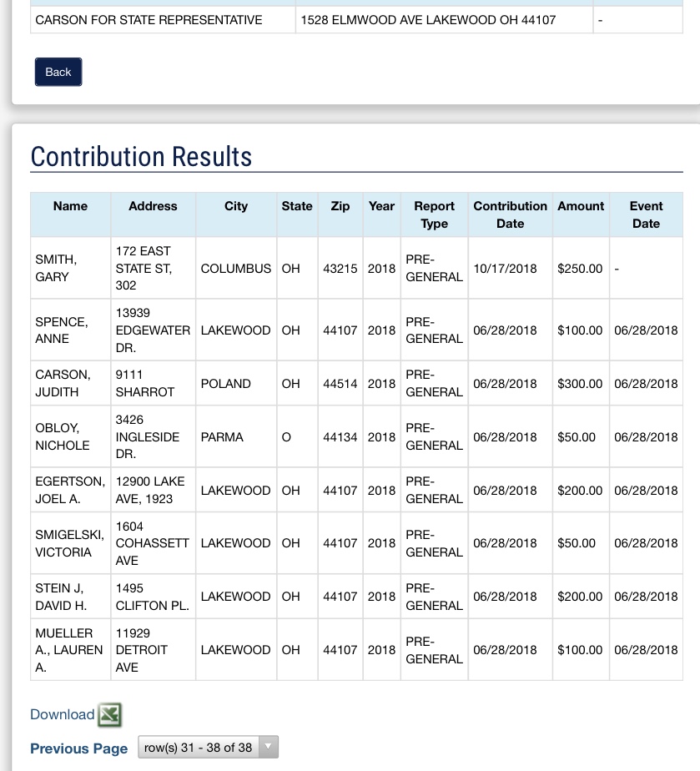Click the Event Date column header
Image resolution: width=700 pixels, height=771 pixels.
pos(646,214)
